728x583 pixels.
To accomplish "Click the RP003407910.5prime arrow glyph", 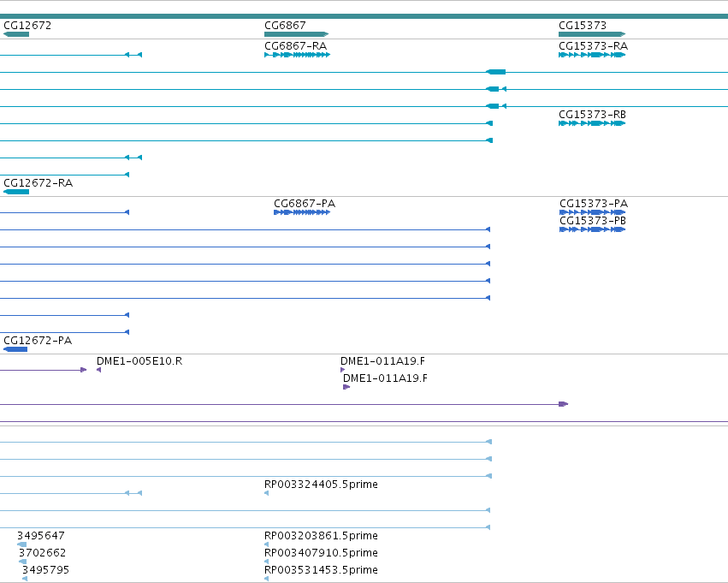I will coord(267,562).
